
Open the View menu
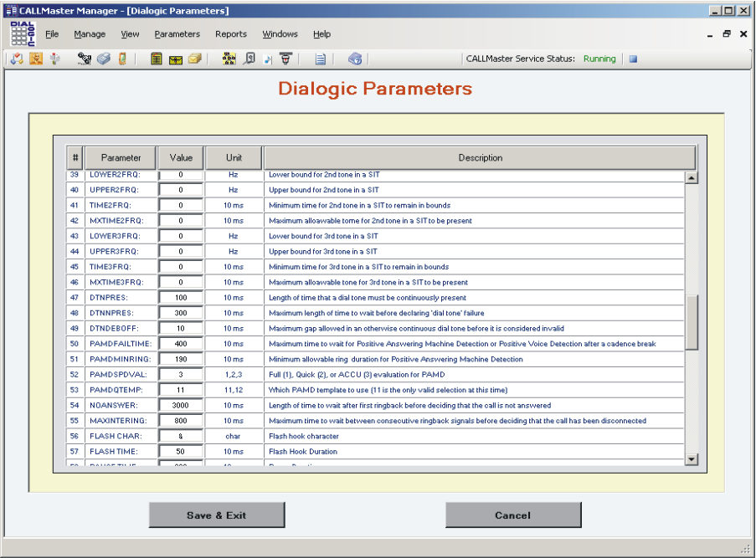[130, 34]
